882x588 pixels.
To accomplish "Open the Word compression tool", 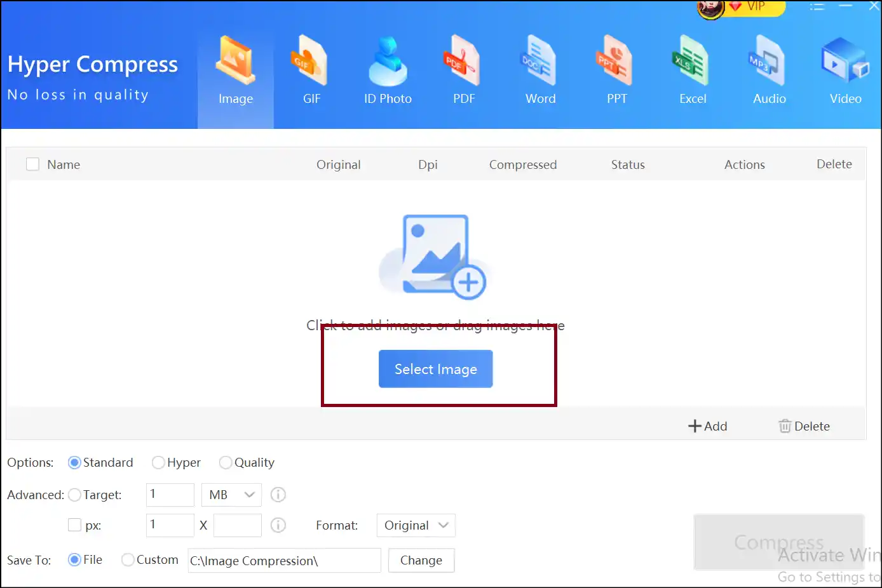I will [540, 71].
